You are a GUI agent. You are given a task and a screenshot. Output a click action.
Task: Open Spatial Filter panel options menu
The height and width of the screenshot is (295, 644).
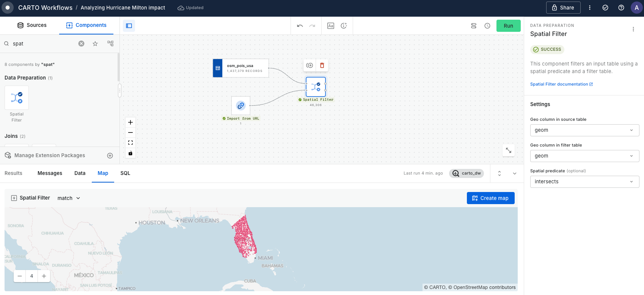coord(633,29)
